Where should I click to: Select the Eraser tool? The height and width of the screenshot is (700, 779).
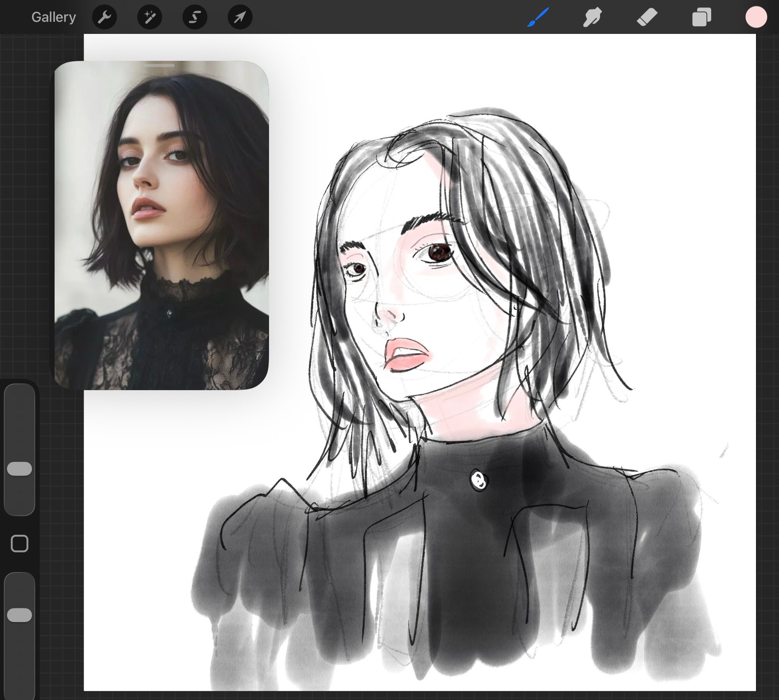tap(647, 17)
